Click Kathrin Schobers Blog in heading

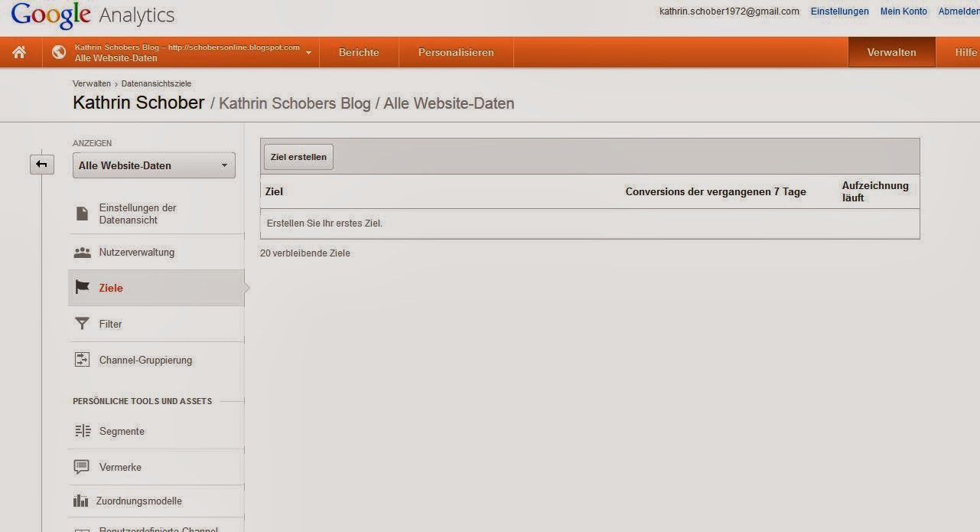(295, 103)
